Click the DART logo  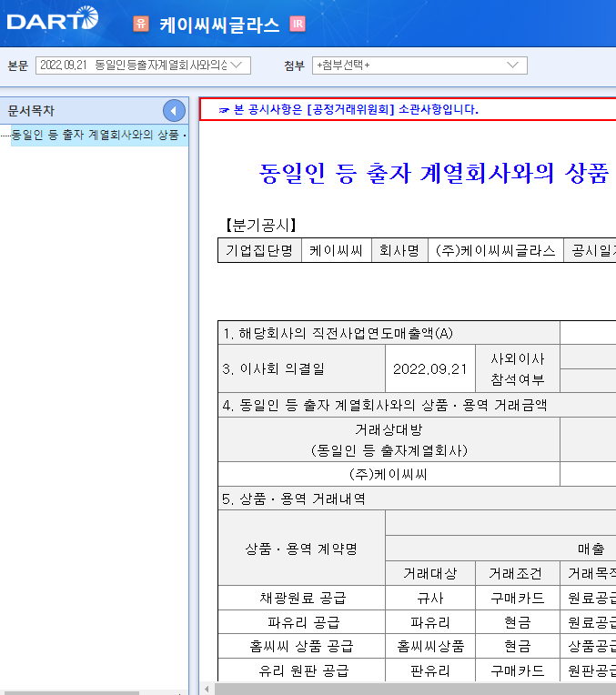click(x=53, y=18)
